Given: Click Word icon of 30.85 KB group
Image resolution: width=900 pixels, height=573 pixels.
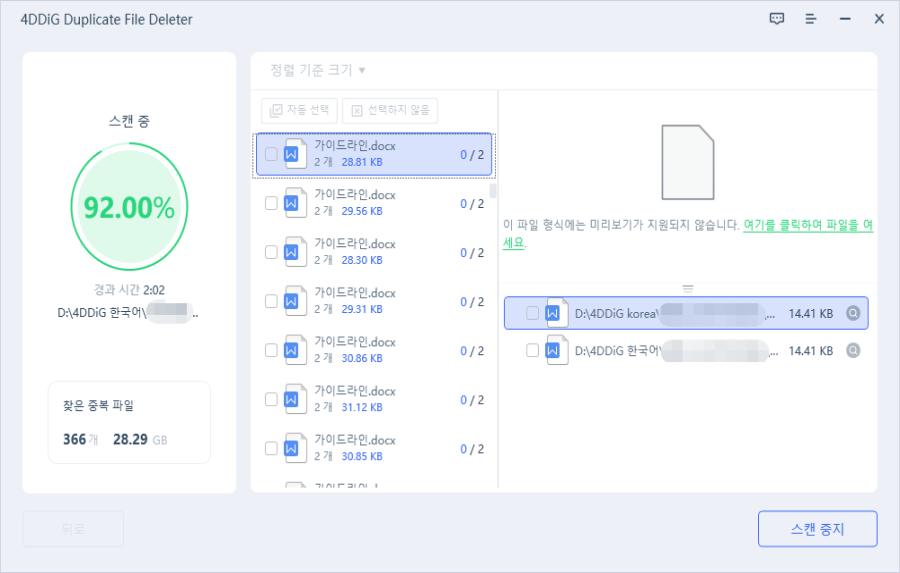Looking at the screenshot, I should pyautogui.click(x=296, y=448).
